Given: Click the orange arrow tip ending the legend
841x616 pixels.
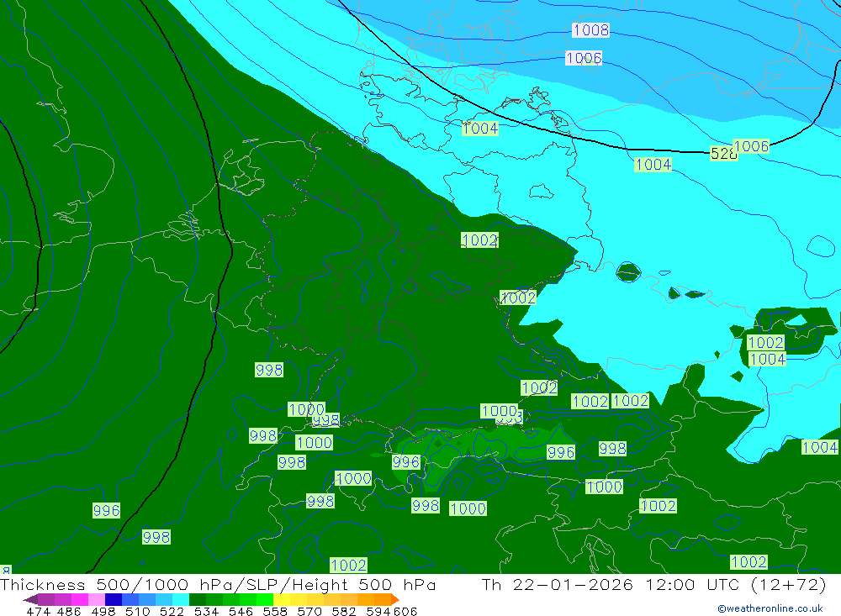Looking at the screenshot, I should point(395,599).
